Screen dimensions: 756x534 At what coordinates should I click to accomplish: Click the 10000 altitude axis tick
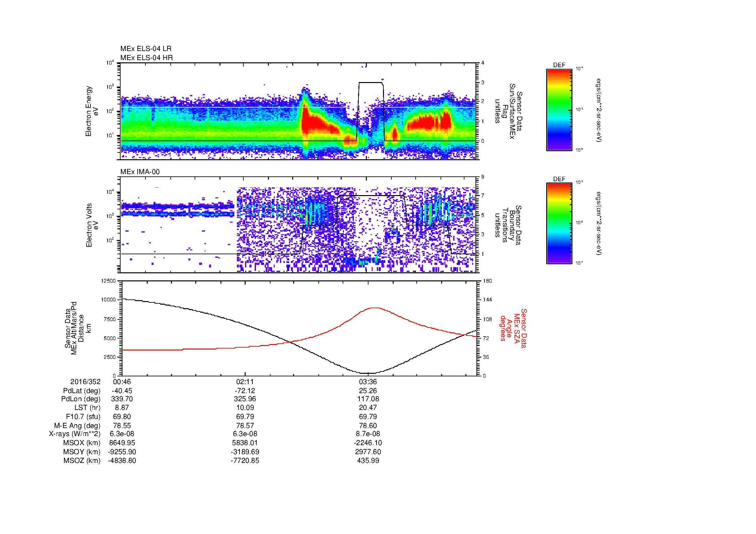click(109, 300)
